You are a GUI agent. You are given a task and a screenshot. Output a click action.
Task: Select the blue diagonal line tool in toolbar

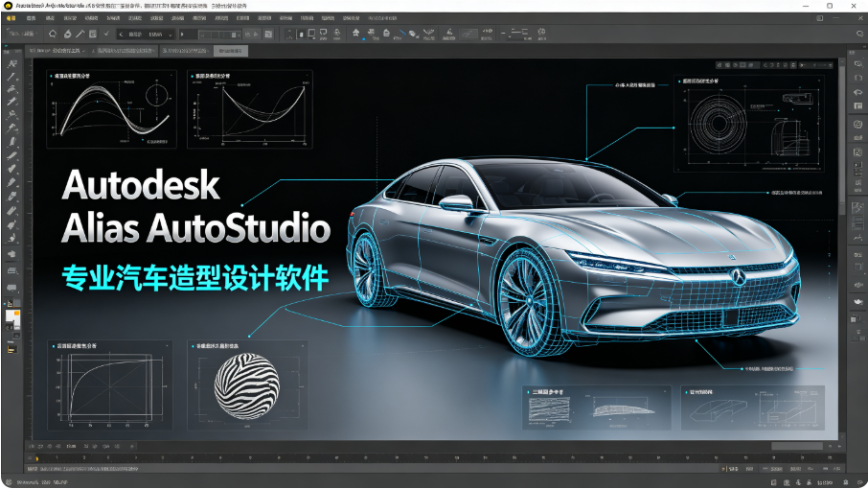pos(401,34)
